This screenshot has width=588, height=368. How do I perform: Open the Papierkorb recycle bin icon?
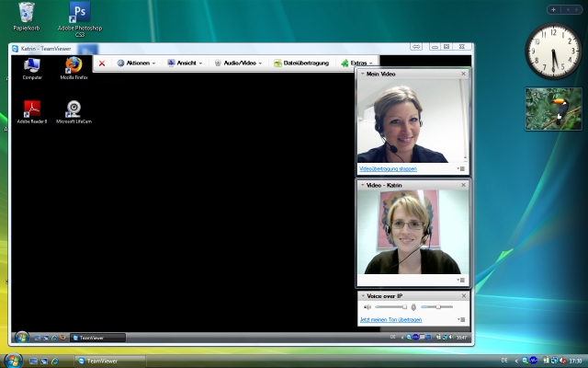click(x=27, y=17)
